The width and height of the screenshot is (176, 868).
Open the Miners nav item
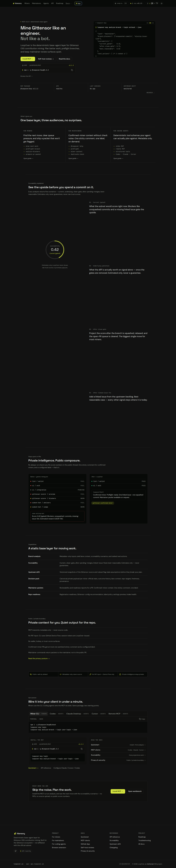(27, 3)
